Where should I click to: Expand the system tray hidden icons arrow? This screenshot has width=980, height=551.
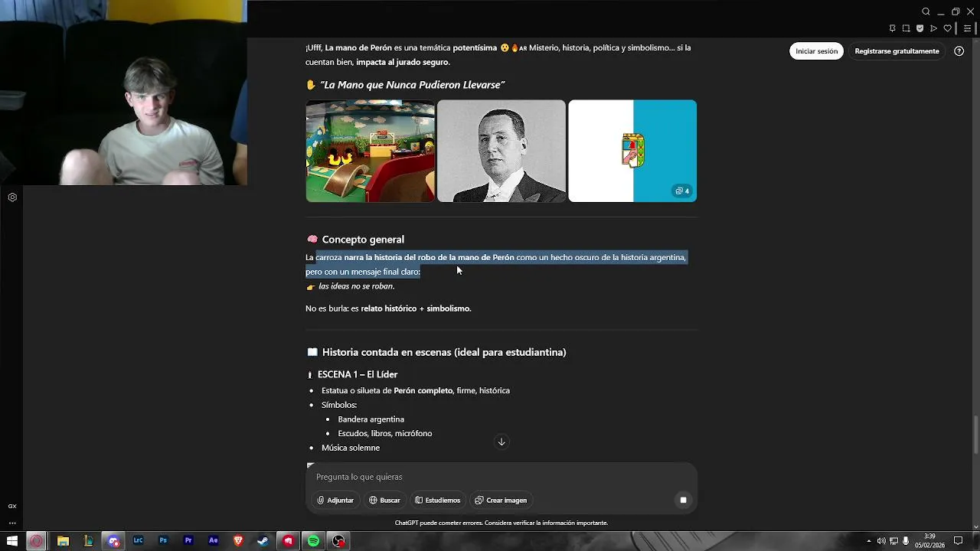[x=868, y=541]
